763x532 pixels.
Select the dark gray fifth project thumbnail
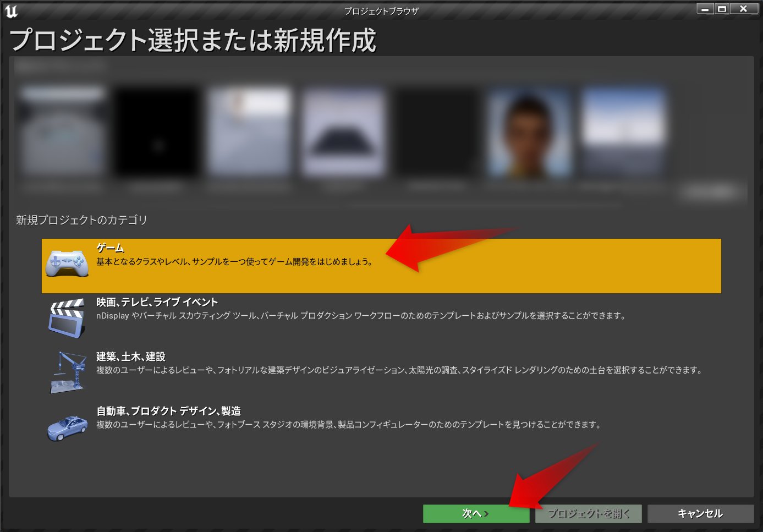(x=436, y=132)
